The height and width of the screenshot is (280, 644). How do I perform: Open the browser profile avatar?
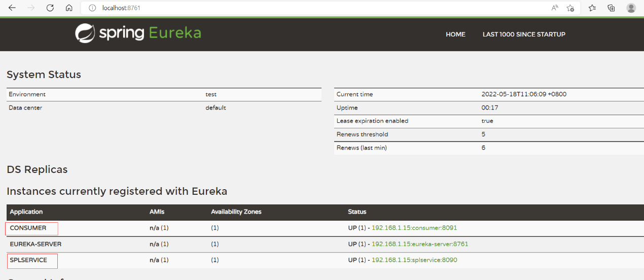tap(631, 8)
